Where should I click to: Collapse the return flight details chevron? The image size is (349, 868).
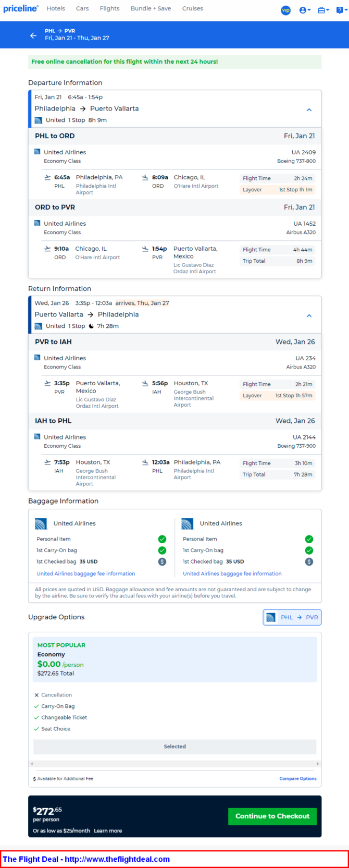pyautogui.click(x=309, y=315)
